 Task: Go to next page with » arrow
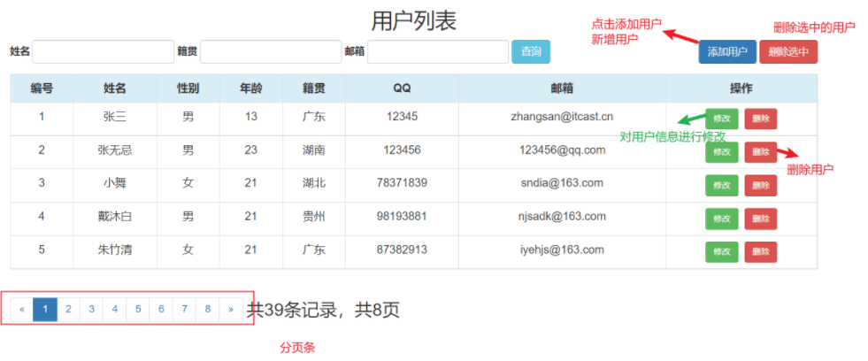tap(231, 310)
